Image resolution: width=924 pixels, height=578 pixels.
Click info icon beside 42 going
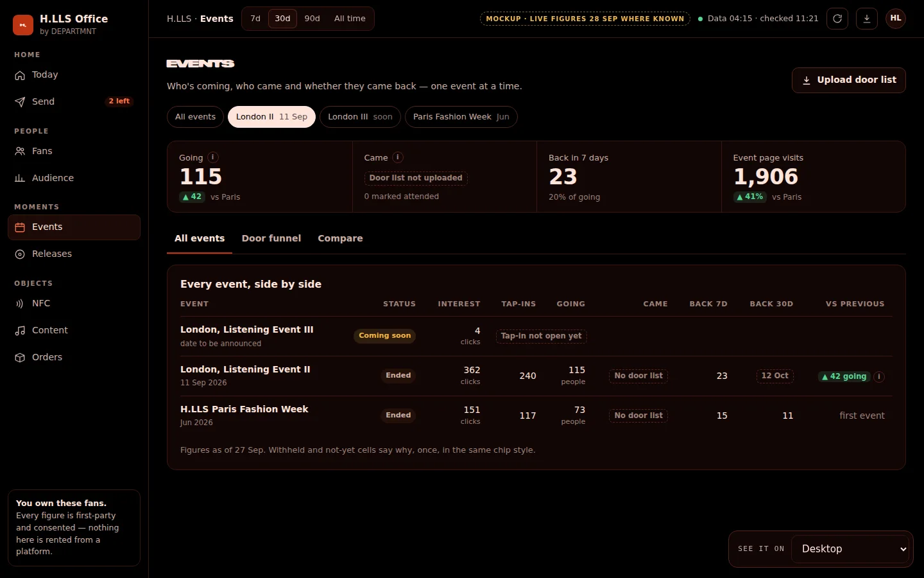click(x=880, y=377)
